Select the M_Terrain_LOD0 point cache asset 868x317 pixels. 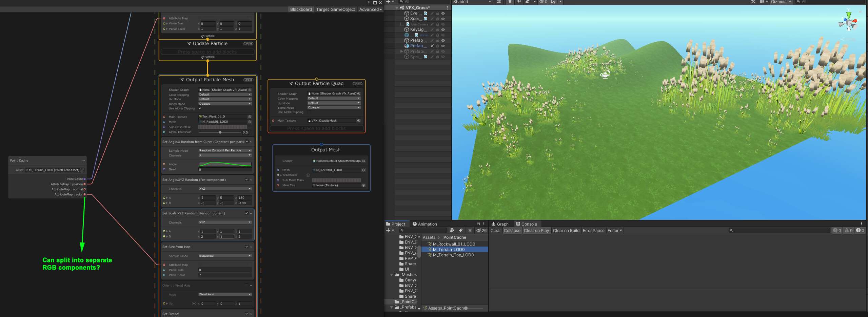(449, 249)
